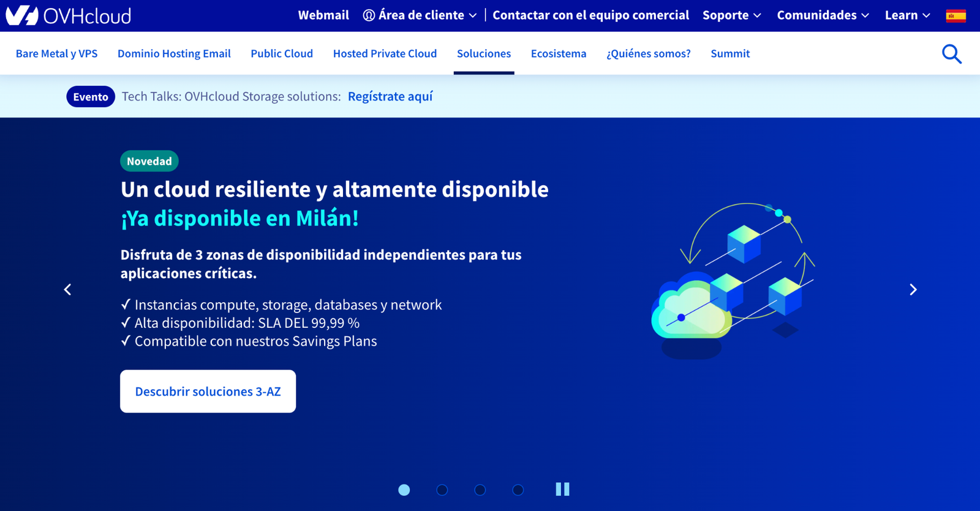Click Contactar con el equipo comercial
The width and height of the screenshot is (980, 511).
tap(590, 15)
